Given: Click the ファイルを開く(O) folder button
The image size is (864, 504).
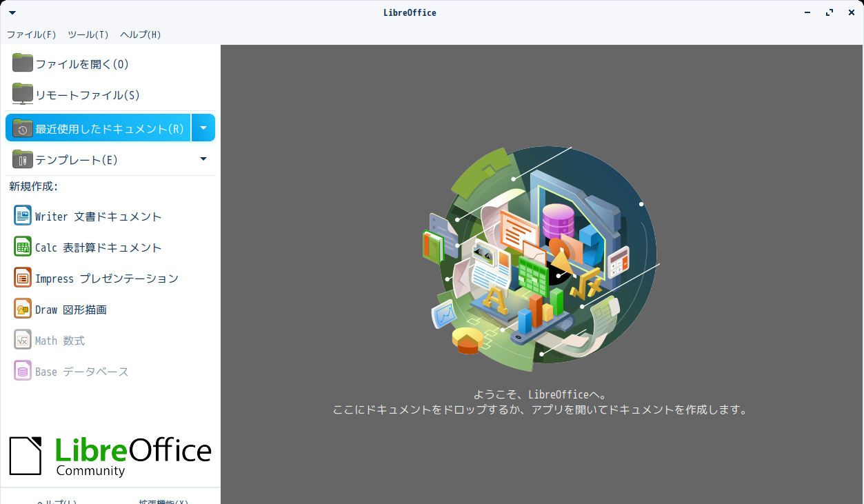Looking at the screenshot, I should [110, 64].
